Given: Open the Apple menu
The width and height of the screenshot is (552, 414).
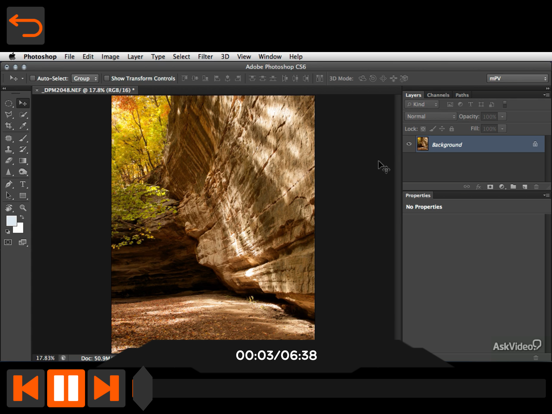Looking at the screenshot, I should pyautogui.click(x=12, y=56).
